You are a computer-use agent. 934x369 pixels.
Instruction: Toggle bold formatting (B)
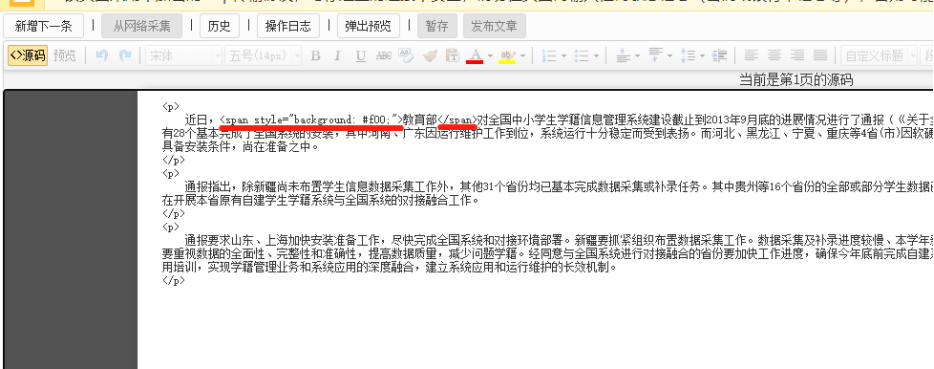point(316,56)
